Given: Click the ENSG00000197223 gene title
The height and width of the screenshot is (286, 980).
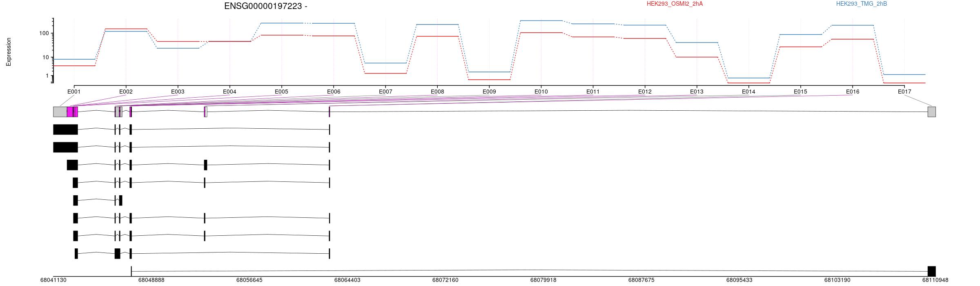Looking at the screenshot, I should tap(266, 6).
